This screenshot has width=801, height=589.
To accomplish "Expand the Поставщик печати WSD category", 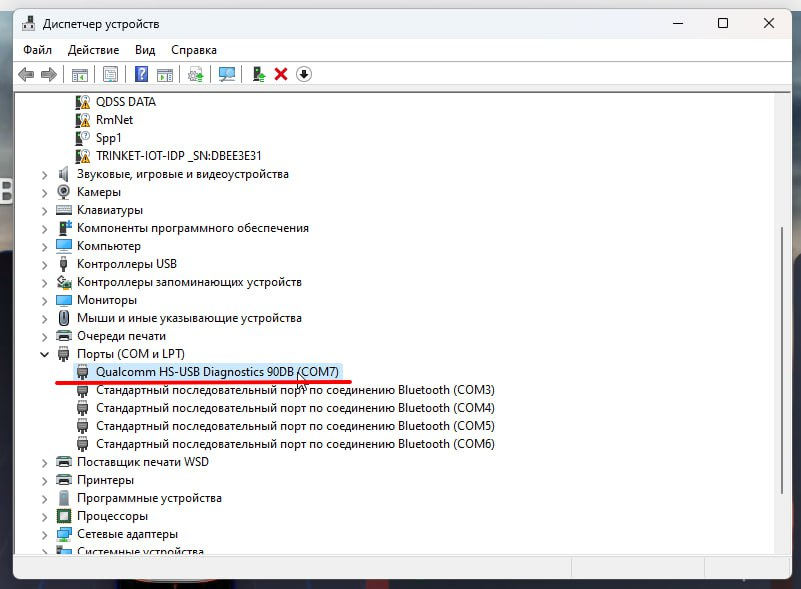I will click(x=44, y=463).
